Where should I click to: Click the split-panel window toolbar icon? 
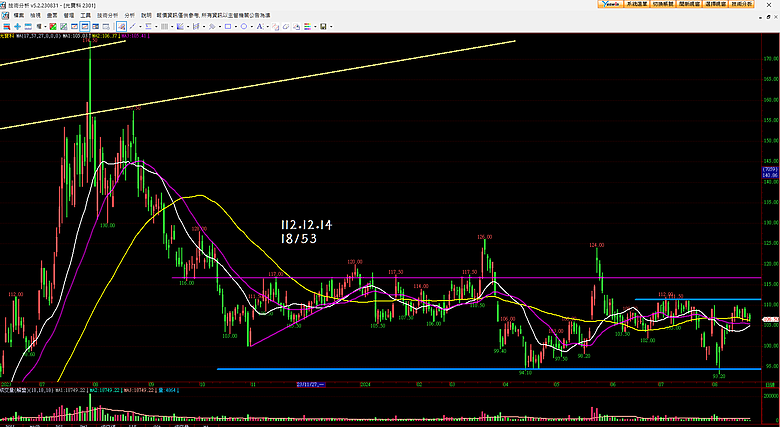tap(96, 26)
